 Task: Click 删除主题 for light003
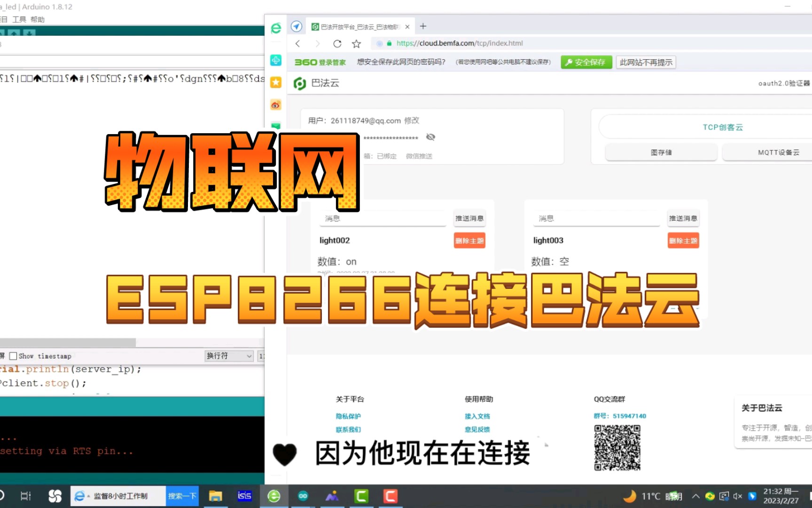pyautogui.click(x=683, y=240)
